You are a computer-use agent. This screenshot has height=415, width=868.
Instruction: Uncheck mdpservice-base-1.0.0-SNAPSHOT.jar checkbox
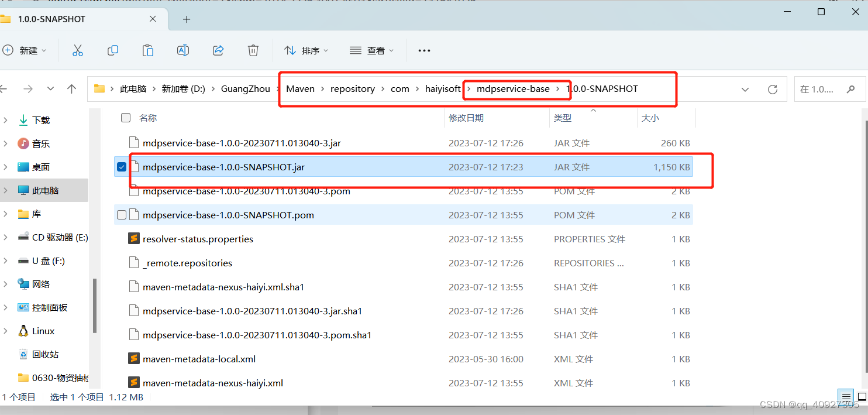click(122, 167)
